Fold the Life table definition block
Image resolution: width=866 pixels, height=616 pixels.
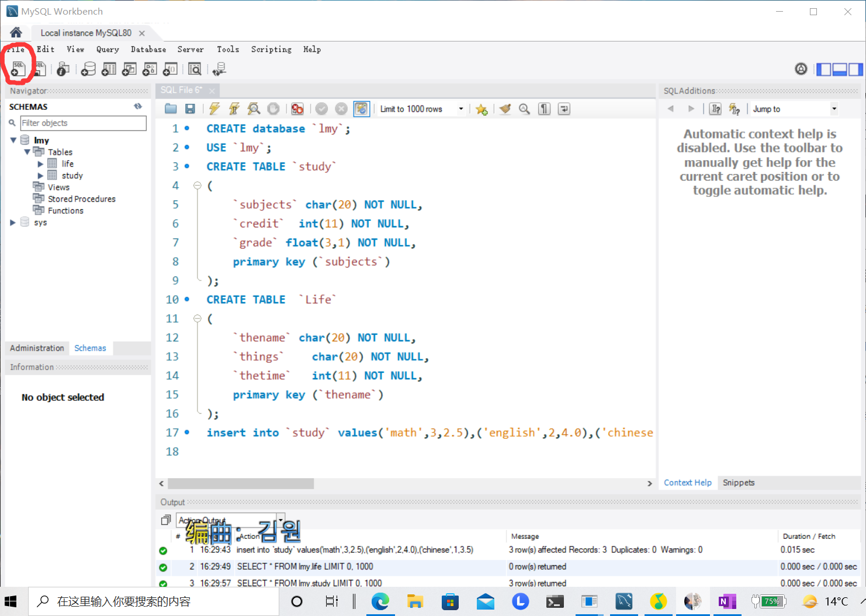[198, 319]
